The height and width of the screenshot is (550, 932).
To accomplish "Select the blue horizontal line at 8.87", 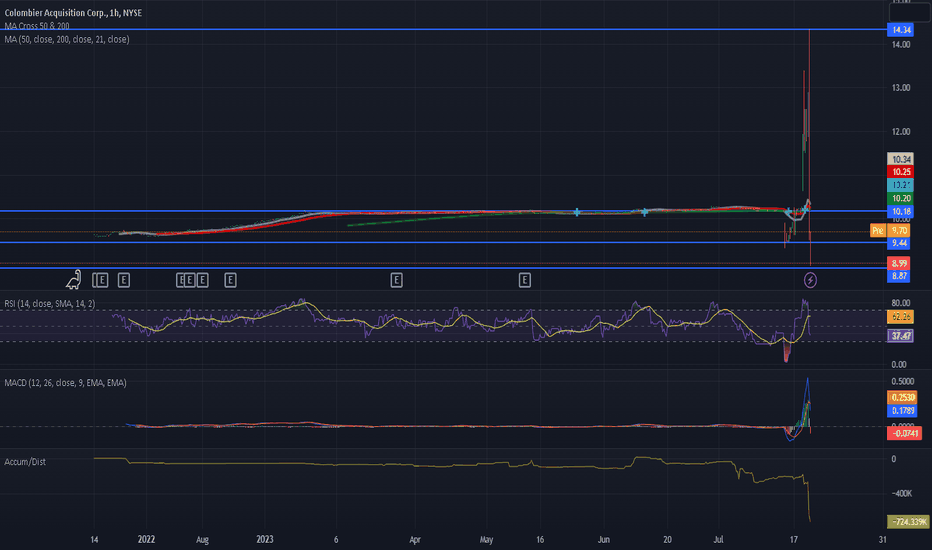I will 443,268.
